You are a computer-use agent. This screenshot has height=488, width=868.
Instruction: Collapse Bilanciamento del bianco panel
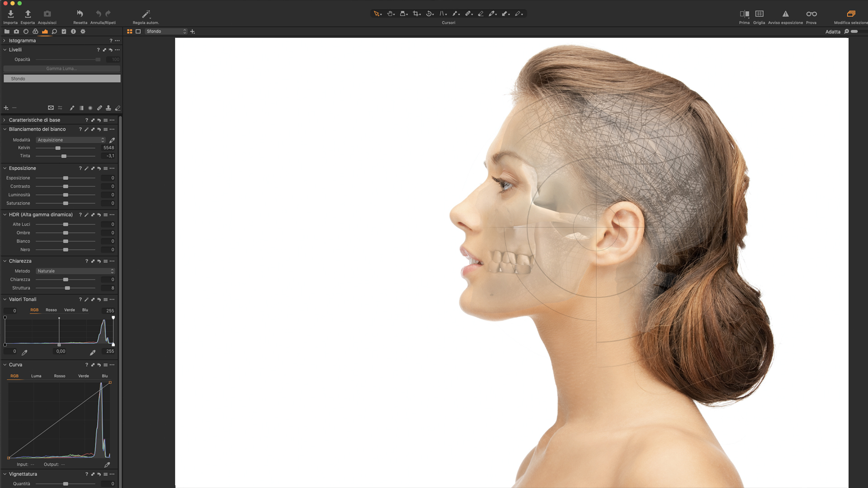point(5,129)
